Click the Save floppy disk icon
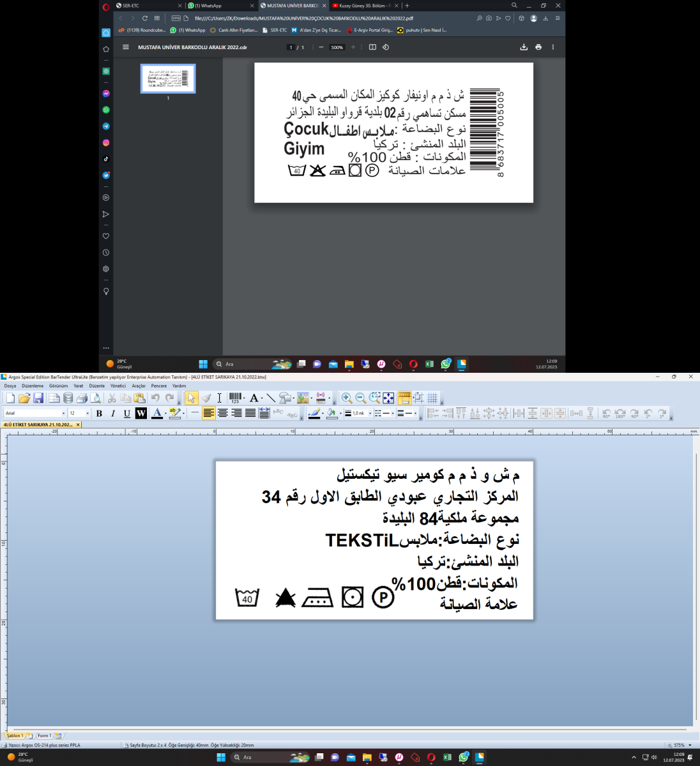Viewport: 700px width, 766px height. click(x=38, y=398)
